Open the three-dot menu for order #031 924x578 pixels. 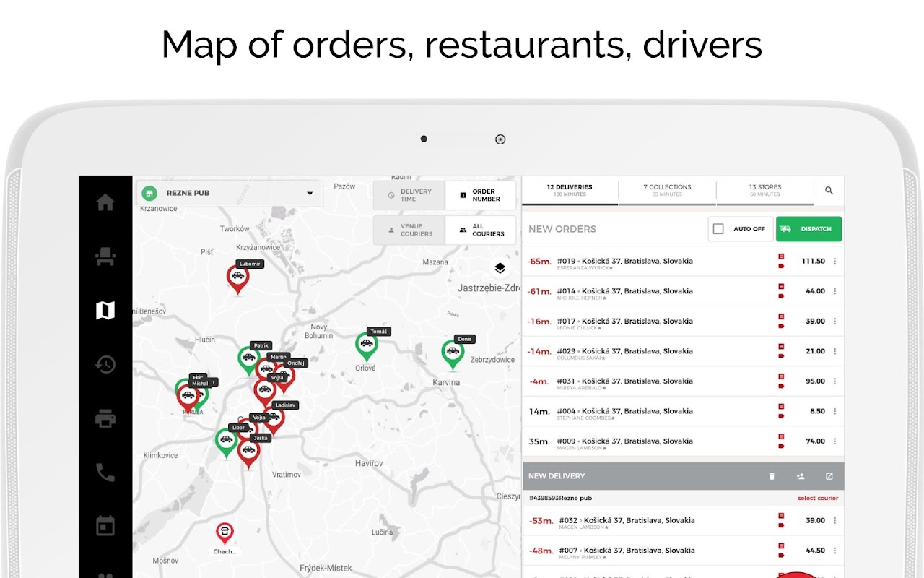click(x=835, y=381)
